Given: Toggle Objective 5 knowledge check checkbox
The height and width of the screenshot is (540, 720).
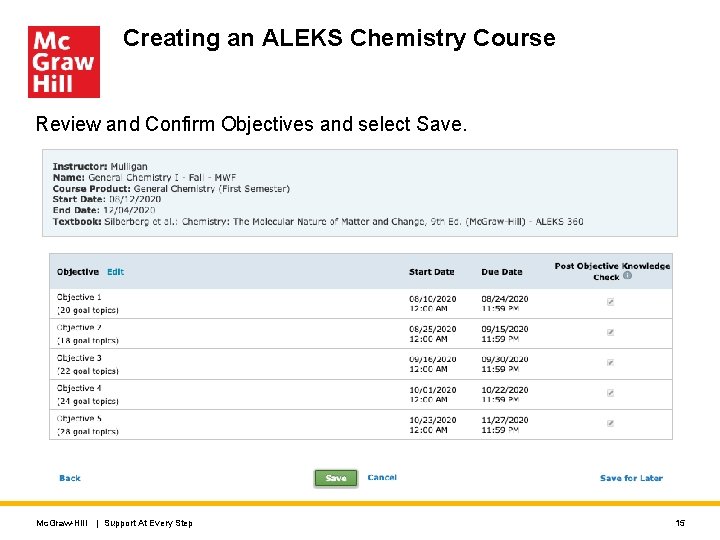Looking at the screenshot, I should tap(610, 423).
